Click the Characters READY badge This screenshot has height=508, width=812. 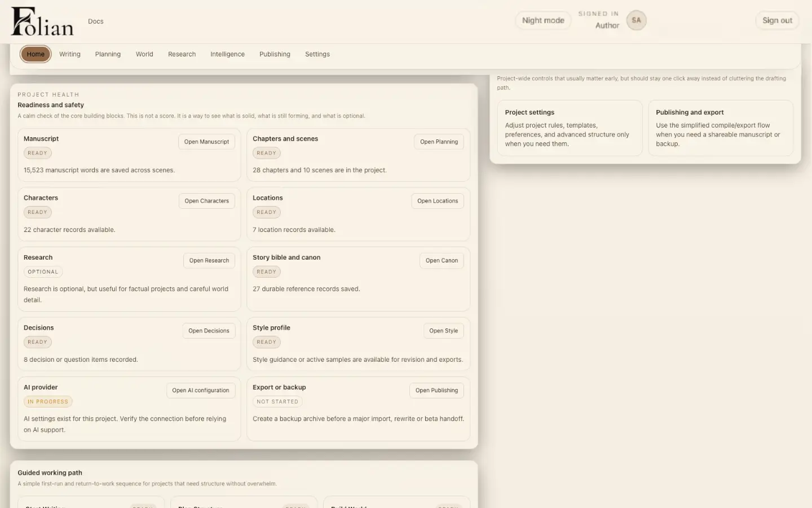coord(38,212)
